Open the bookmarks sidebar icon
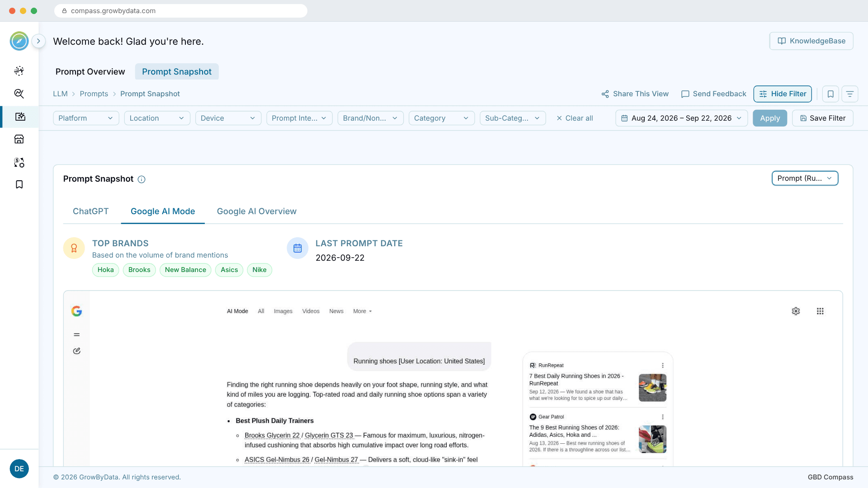 (x=19, y=184)
